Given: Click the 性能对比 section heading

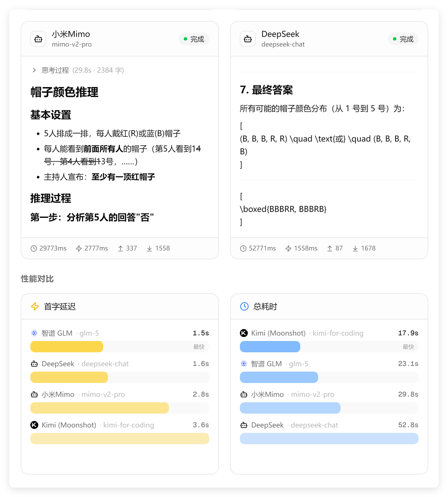Looking at the screenshot, I should 37,279.
